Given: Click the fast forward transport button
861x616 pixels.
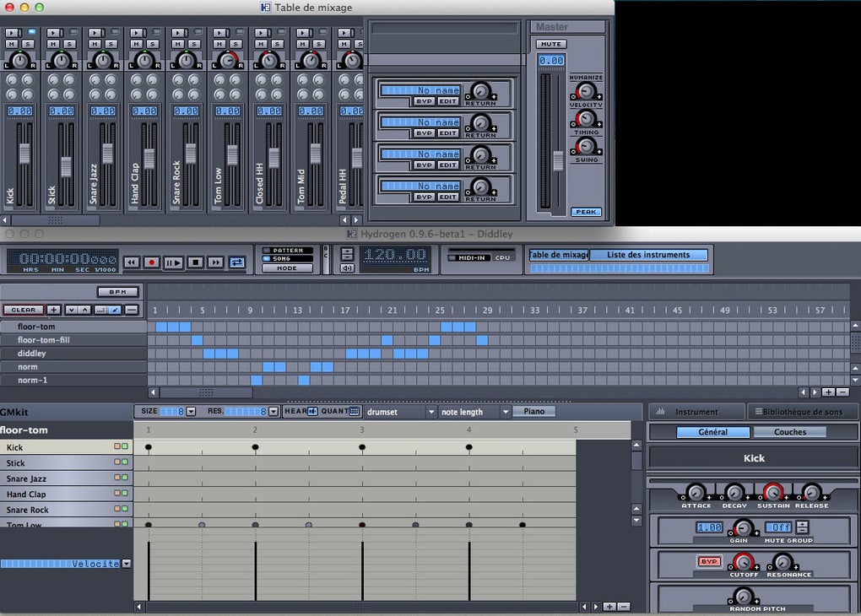Looking at the screenshot, I should click(216, 262).
